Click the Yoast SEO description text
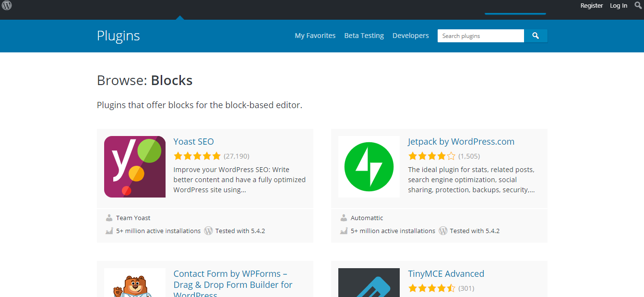Viewport: 644px width, 297px height. click(239, 180)
